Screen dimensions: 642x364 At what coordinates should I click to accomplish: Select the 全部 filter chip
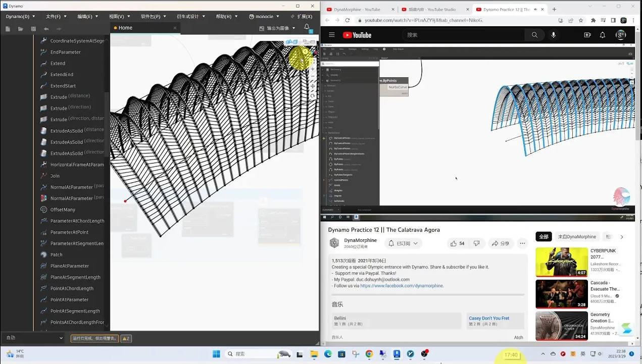(544, 236)
